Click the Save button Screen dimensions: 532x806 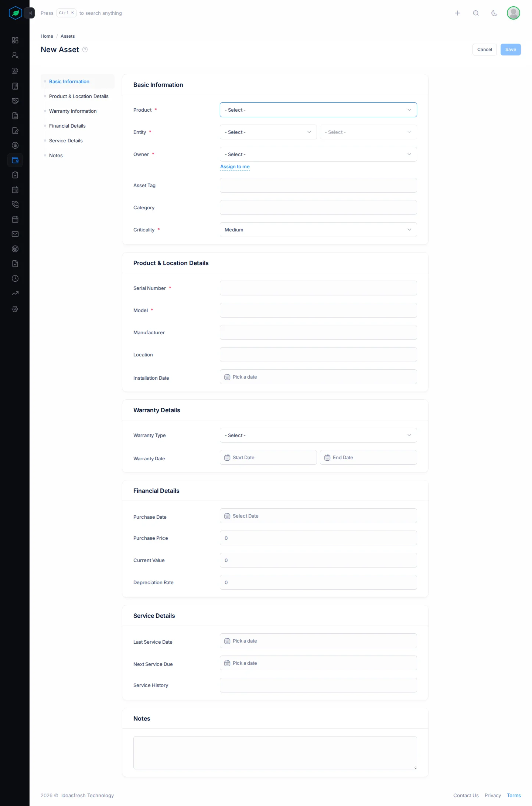pyautogui.click(x=511, y=50)
